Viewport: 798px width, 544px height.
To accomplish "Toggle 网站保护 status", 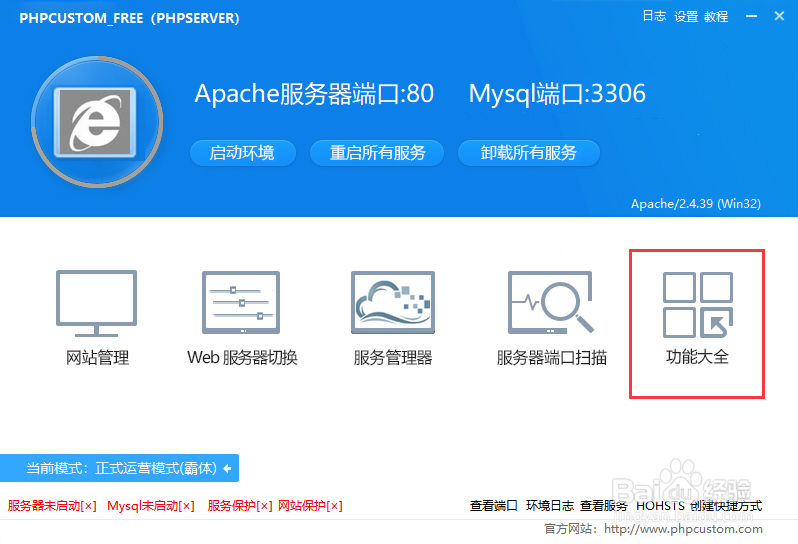I will (310, 506).
